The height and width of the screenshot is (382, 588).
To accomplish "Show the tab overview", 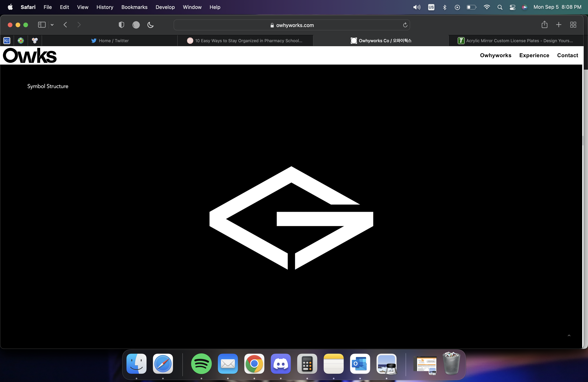I will pyautogui.click(x=573, y=25).
